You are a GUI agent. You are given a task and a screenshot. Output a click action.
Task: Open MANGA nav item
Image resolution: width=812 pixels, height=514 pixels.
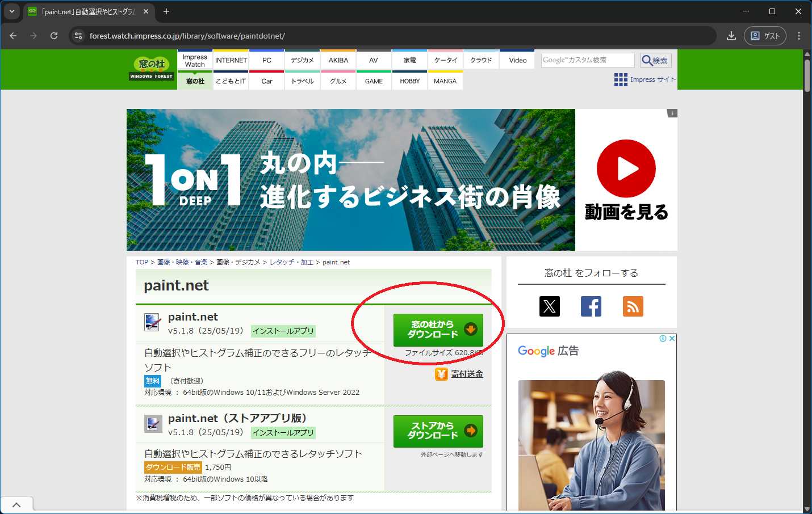pos(446,81)
